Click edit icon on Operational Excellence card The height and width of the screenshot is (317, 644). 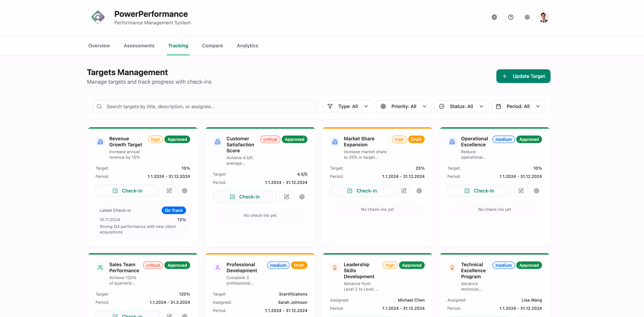521,191
